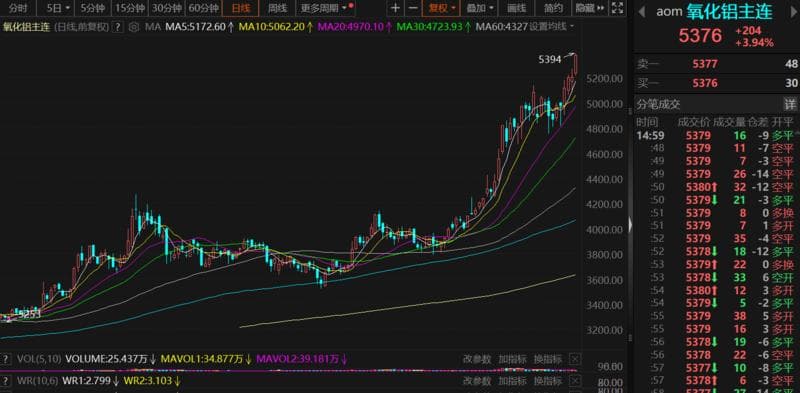This screenshot has height=393, width=800.
Task: Select 日线 daily chart tab
Action: (241, 8)
